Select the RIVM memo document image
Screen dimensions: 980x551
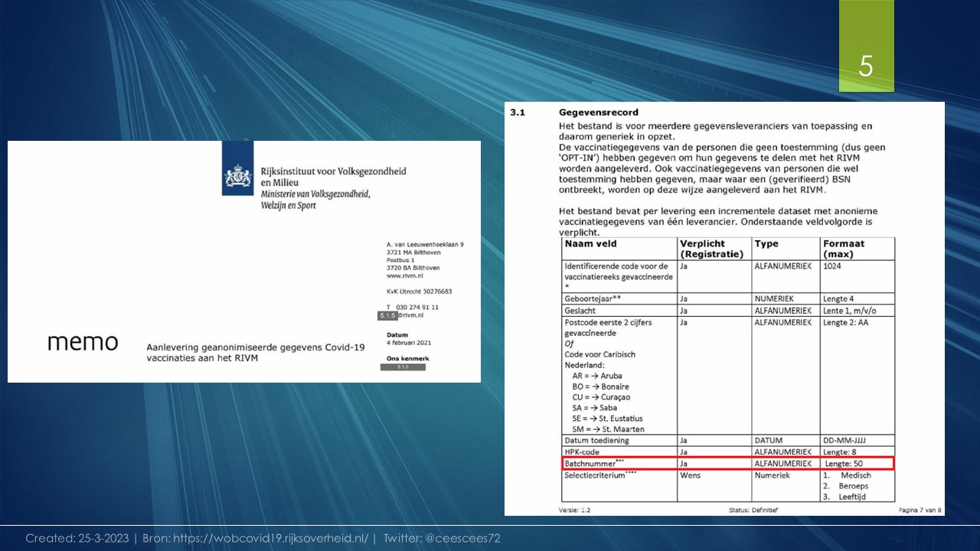tap(244, 262)
